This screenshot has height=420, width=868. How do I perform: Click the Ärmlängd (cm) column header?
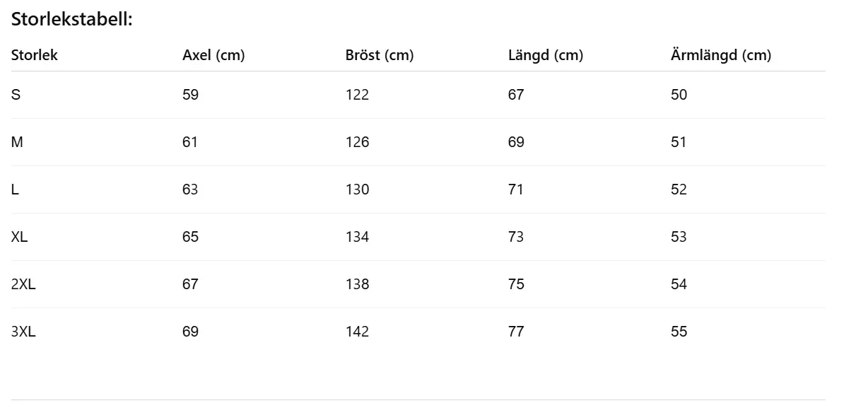(x=721, y=55)
